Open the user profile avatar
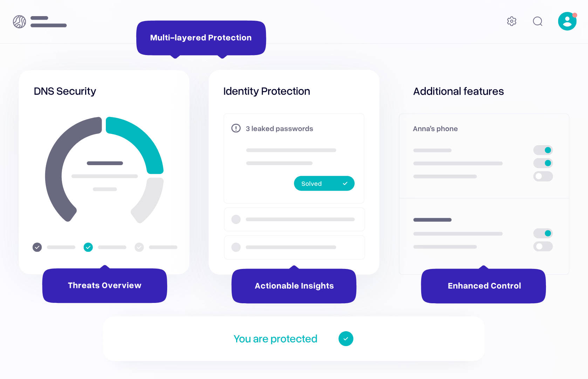Screen dimensions: 588x379 coord(567,21)
